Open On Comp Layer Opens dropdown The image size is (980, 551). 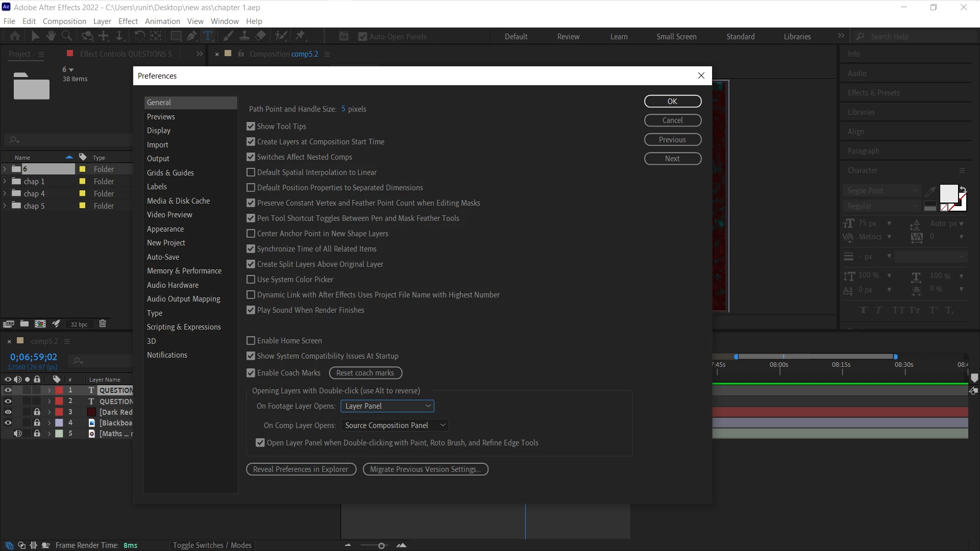coord(395,425)
